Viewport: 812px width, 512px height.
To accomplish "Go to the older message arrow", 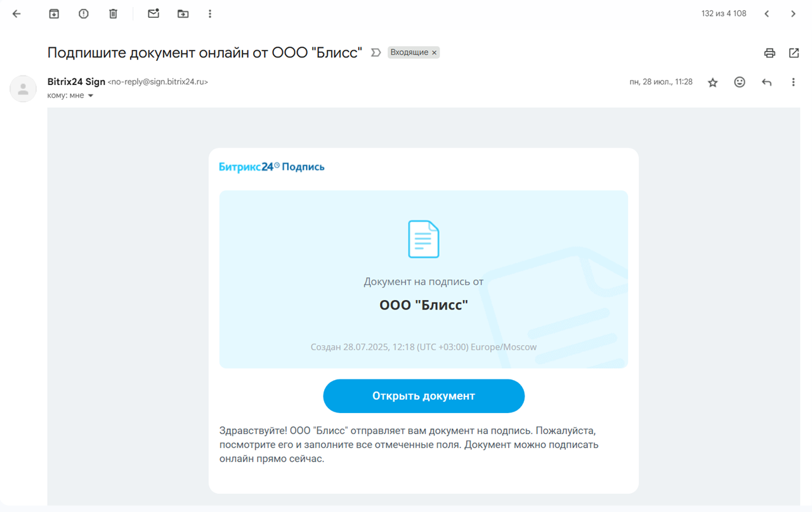I will point(793,14).
